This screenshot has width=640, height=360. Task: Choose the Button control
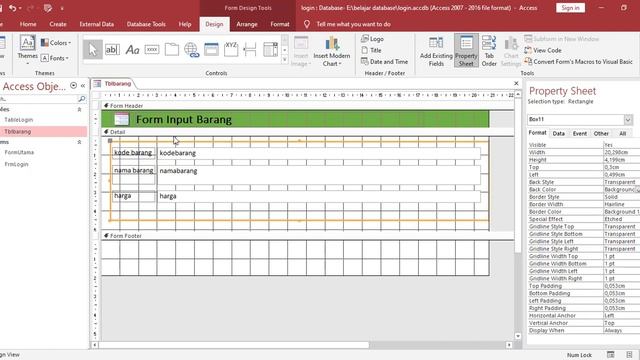coord(152,50)
